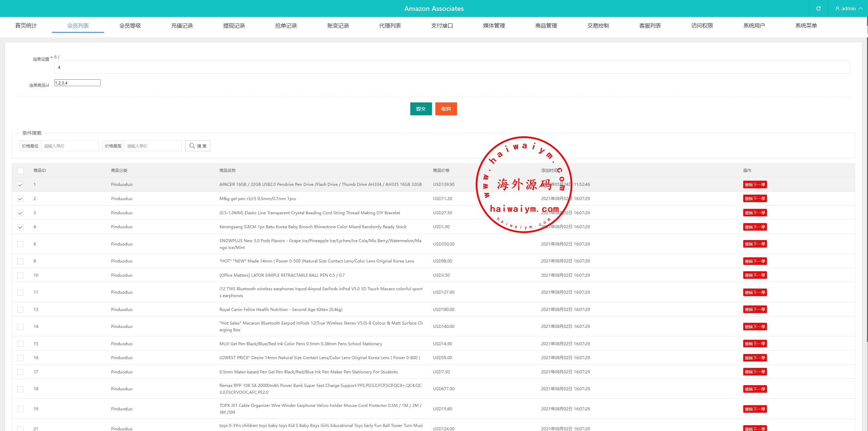Go to 商品管理 tab
The height and width of the screenshot is (431, 868).
click(x=546, y=26)
